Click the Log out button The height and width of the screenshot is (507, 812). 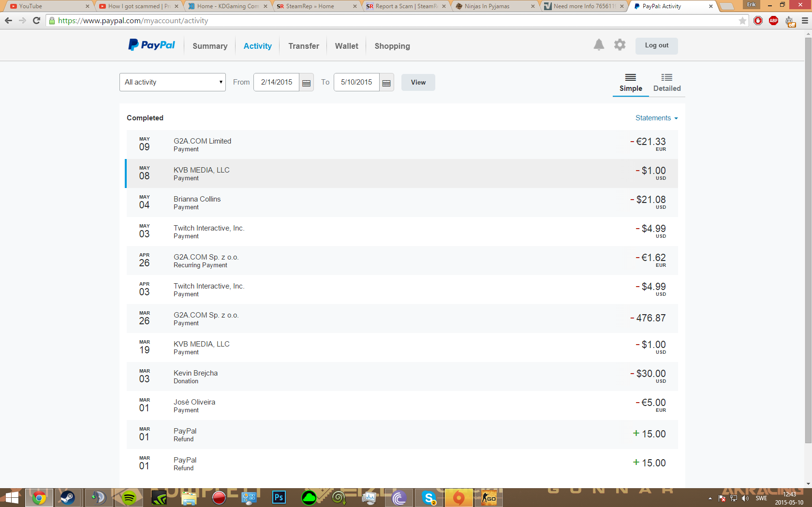pos(656,45)
